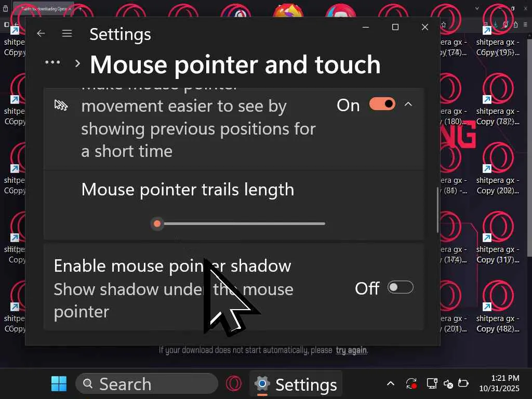Click the muted volume tray icon
This screenshot has width=532, height=399.
[448, 384]
